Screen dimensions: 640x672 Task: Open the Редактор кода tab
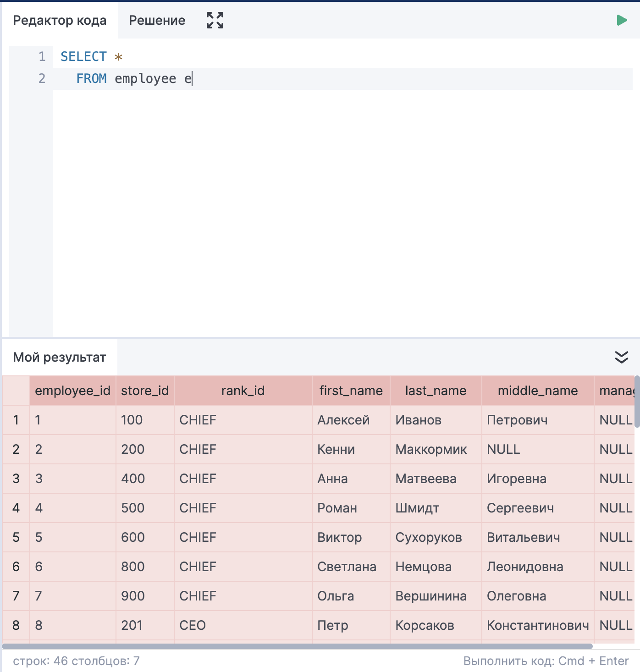[x=60, y=20]
